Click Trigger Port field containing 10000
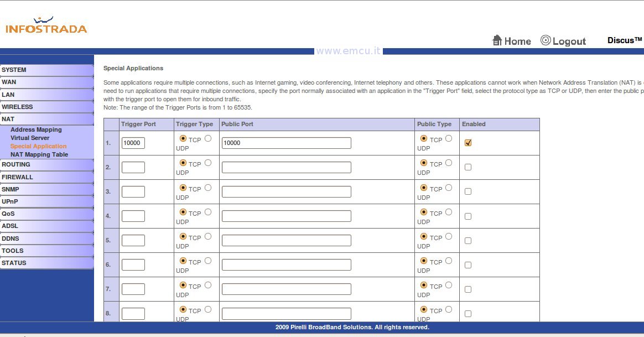The image size is (644, 337). point(133,143)
